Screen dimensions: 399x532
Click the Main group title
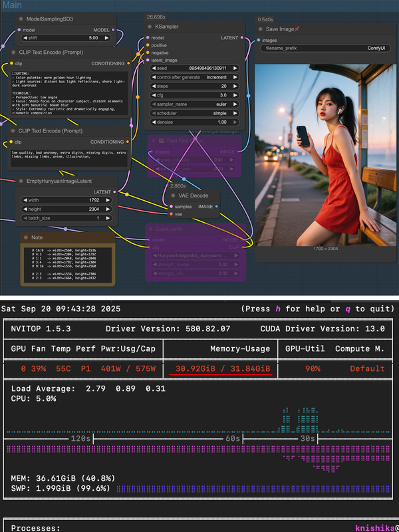pos(12,5)
